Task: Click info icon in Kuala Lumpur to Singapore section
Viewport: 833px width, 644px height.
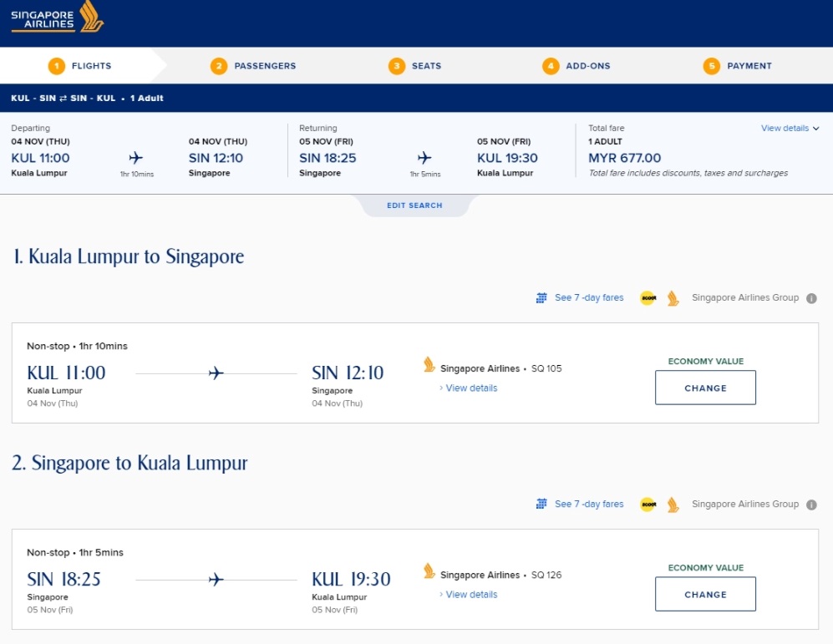Action: [811, 298]
